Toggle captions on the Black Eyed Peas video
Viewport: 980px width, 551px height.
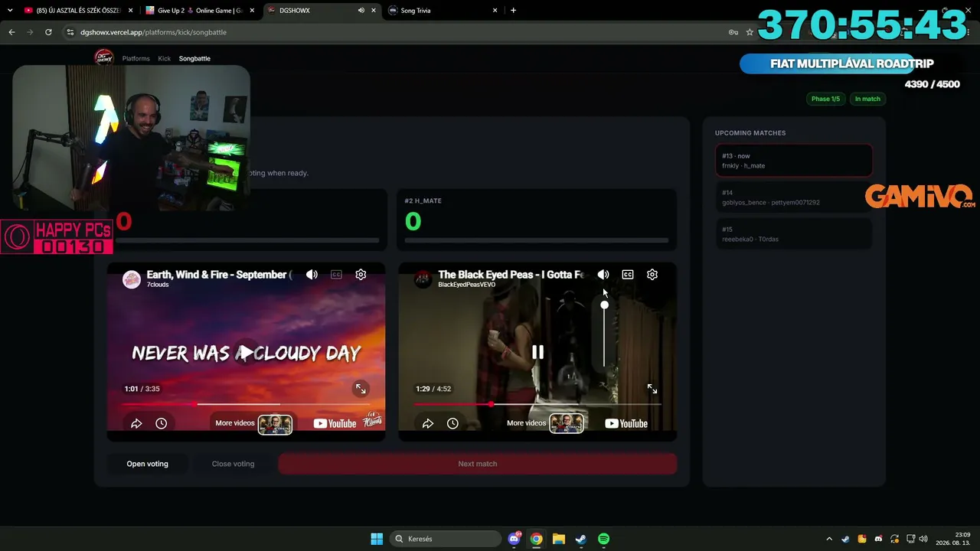click(x=628, y=275)
